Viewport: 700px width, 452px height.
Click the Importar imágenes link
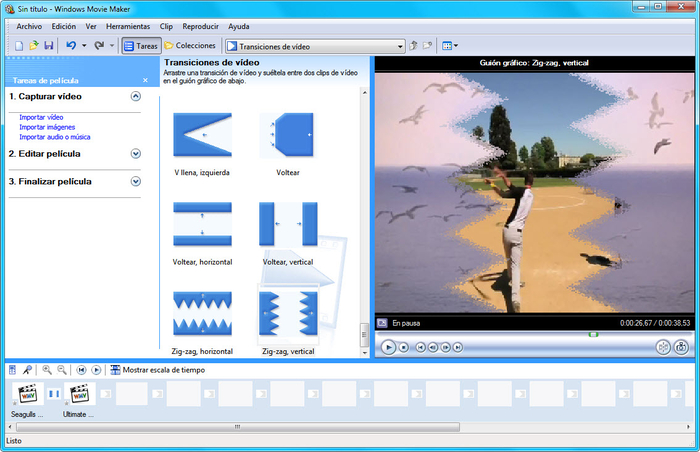click(47, 127)
